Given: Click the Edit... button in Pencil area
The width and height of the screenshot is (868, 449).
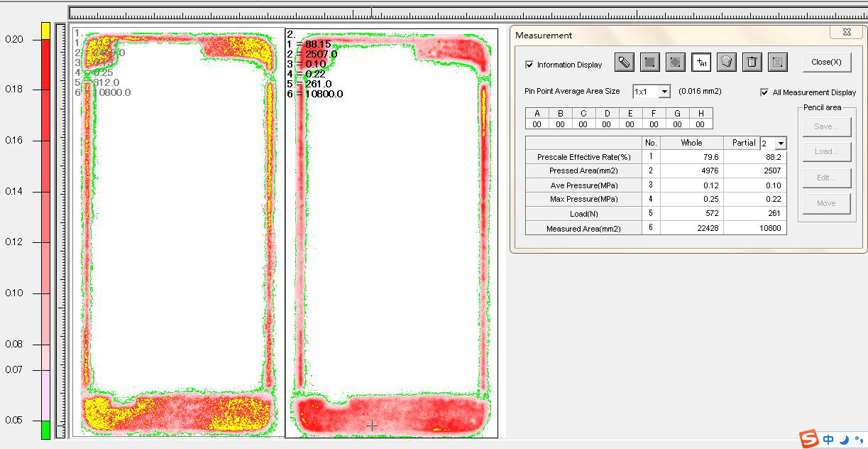Looking at the screenshot, I should point(826,178).
